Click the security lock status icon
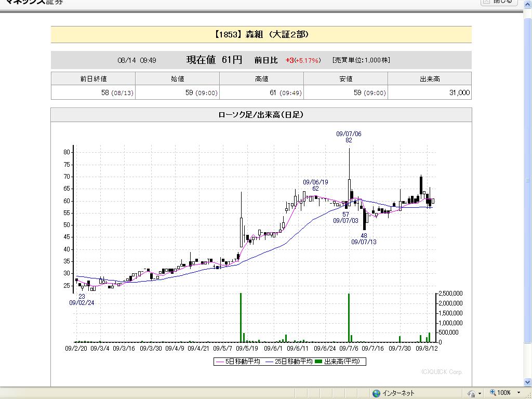This screenshot has height=399, width=532. pyautogui.click(x=471, y=393)
